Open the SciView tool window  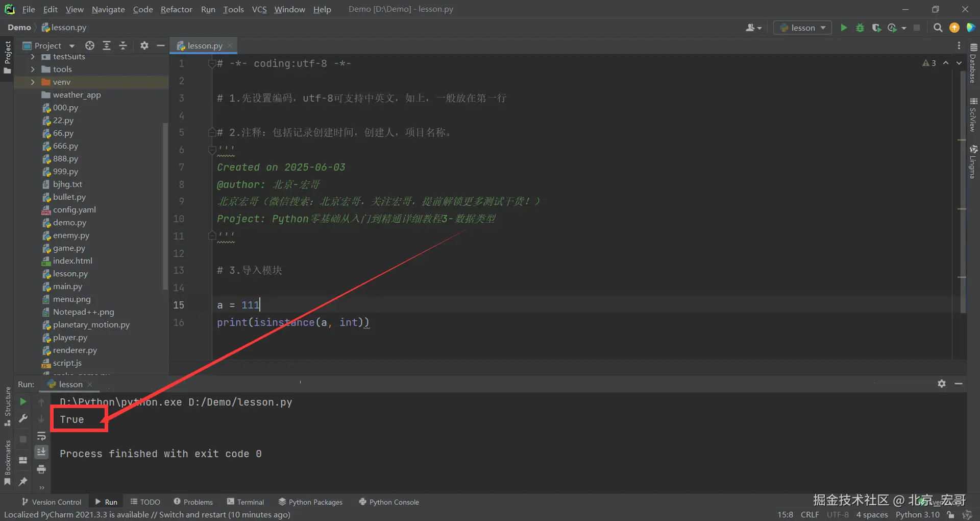click(x=973, y=115)
